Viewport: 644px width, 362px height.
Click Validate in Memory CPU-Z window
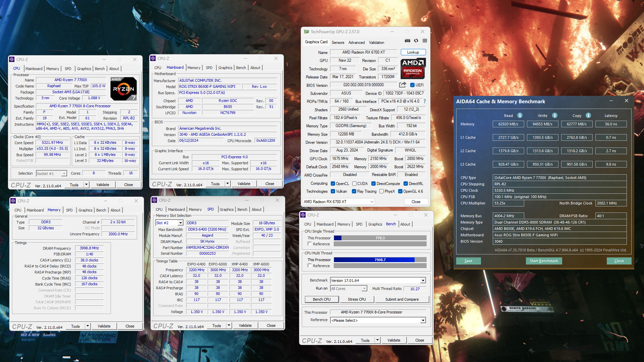pos(104,326)
